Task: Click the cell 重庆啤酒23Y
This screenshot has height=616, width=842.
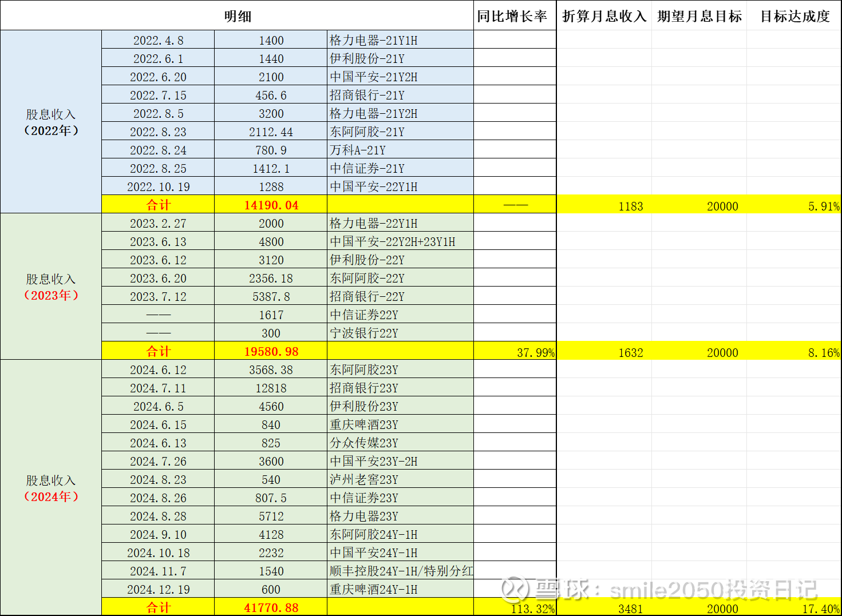Action: click(400, 424)
